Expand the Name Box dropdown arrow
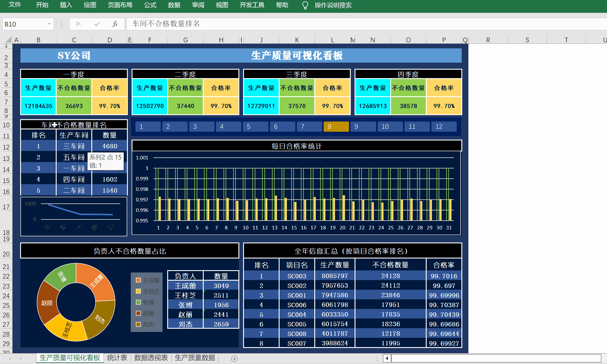This screenshot has height=364, width=607. pos(49,24)
